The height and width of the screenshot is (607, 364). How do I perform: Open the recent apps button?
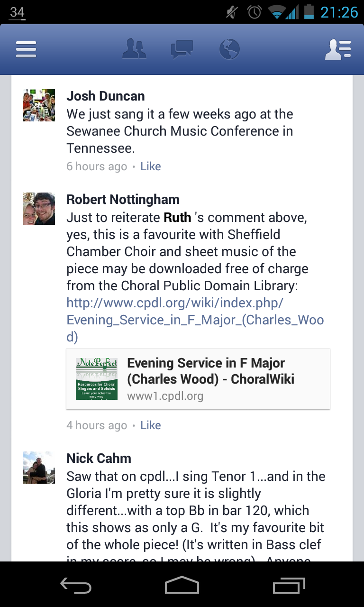[289, 585]
